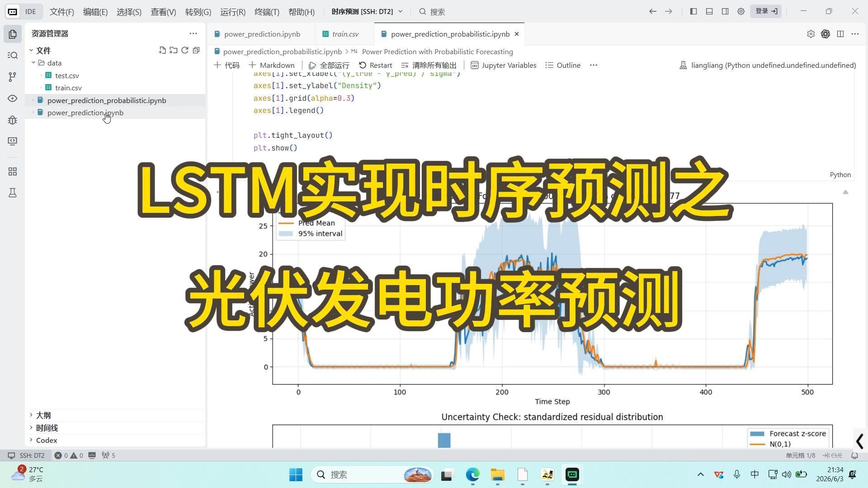The width and height of the screenshot is (868, 488).
Task: Click the 登录 login button
Action: pyautogui.click(x=766, y=11)
